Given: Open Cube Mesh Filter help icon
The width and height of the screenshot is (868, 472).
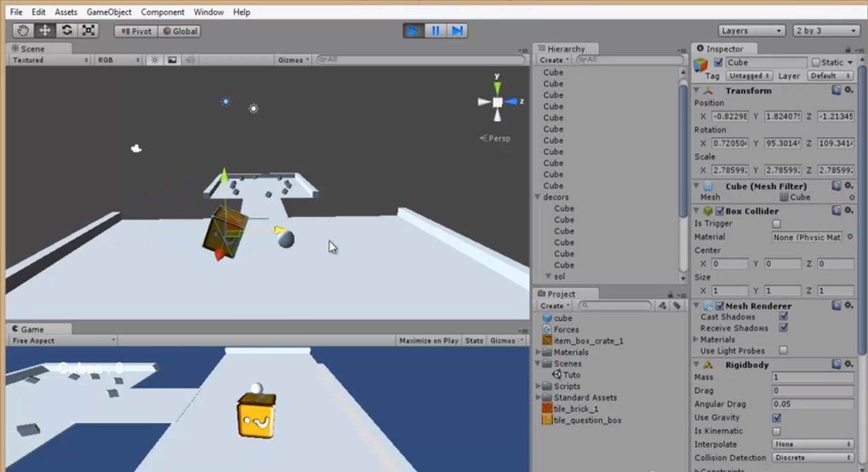Looking at the screenshot, I should (836, 186).
